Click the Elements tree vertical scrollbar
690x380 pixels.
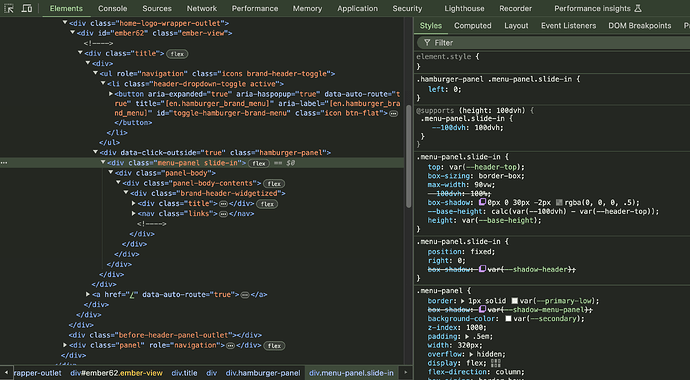pos(408,156)
